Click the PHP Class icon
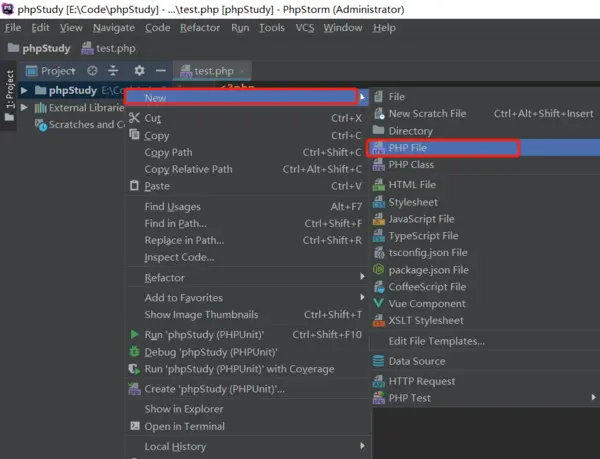This screenshot has height=459, width=600. 378,165
